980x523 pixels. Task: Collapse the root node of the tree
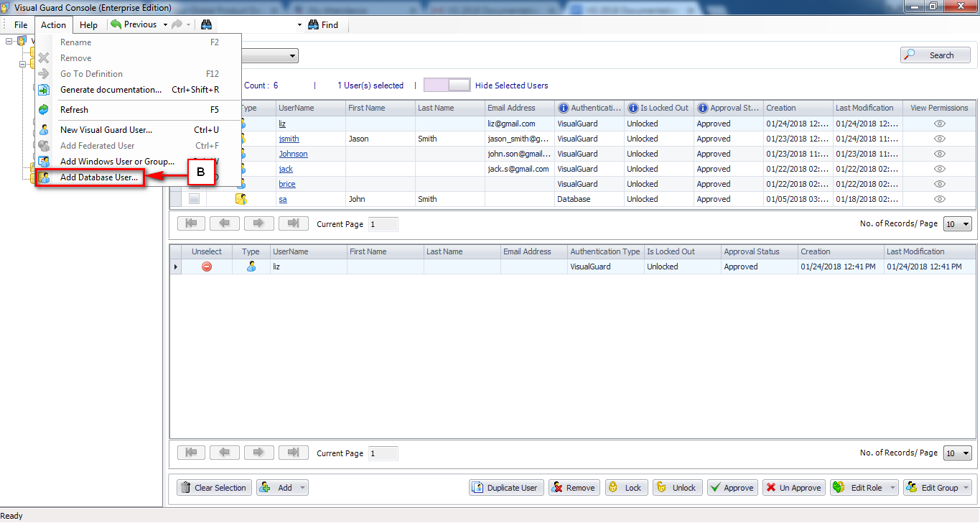pyautogui.click(x=9, y=41)
